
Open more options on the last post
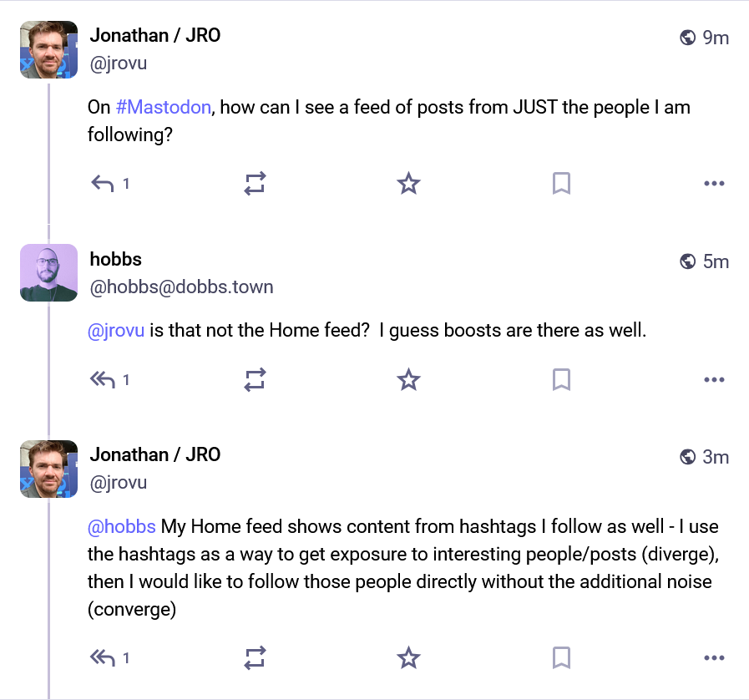[x=714, y=658]
